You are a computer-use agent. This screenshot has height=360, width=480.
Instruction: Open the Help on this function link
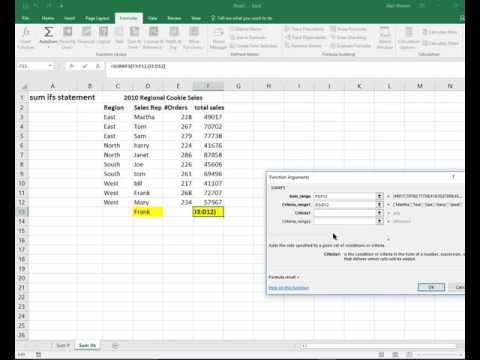[x=289, y=287]
